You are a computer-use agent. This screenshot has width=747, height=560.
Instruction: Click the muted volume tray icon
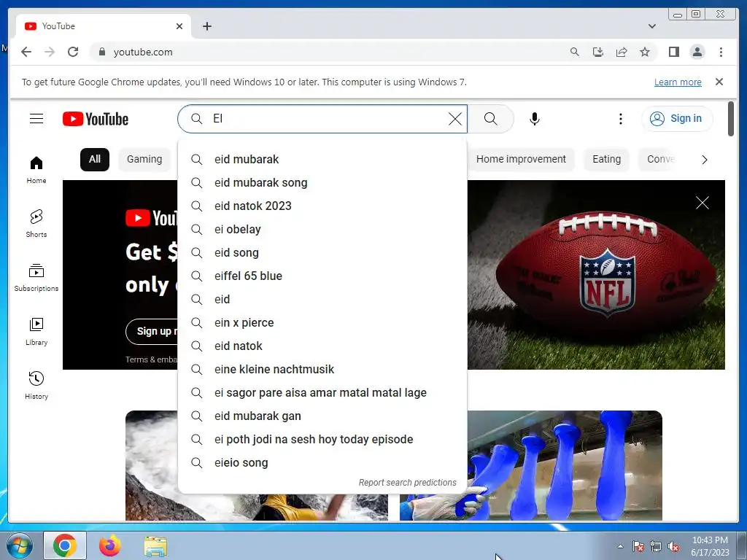673,547
